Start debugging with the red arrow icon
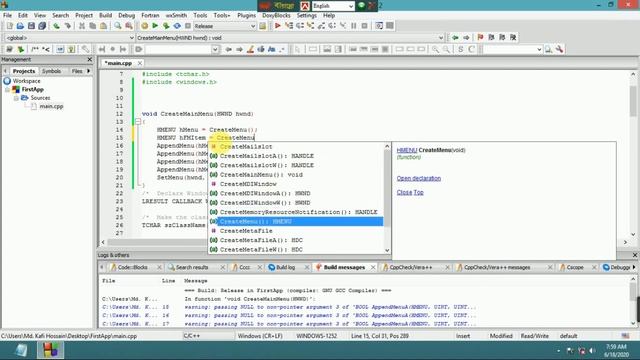Image resolution: width=640 pixels, height=360 pixels. tap(278, 26)
